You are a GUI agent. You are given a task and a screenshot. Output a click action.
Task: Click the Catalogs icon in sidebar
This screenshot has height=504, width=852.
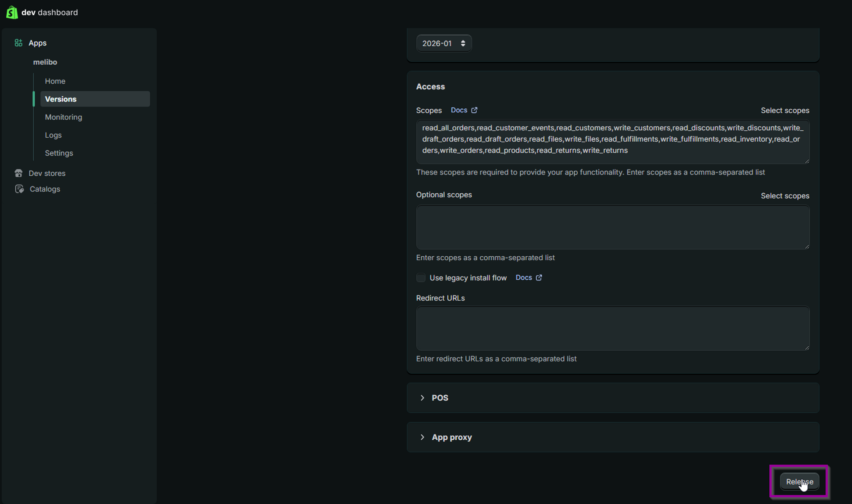click(x=19, y=189)
